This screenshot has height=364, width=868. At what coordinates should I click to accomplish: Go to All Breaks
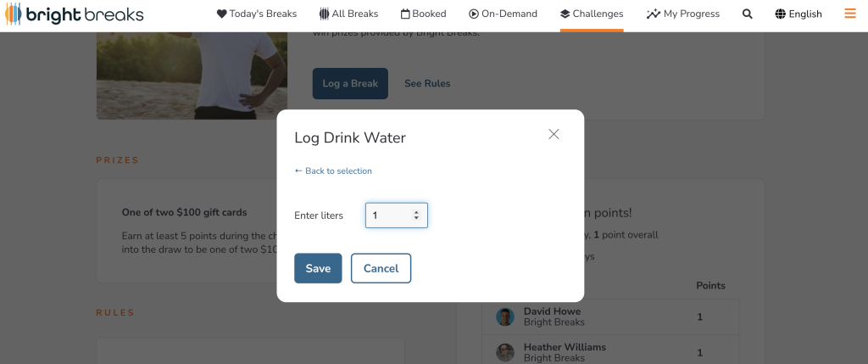coord(348,14)
